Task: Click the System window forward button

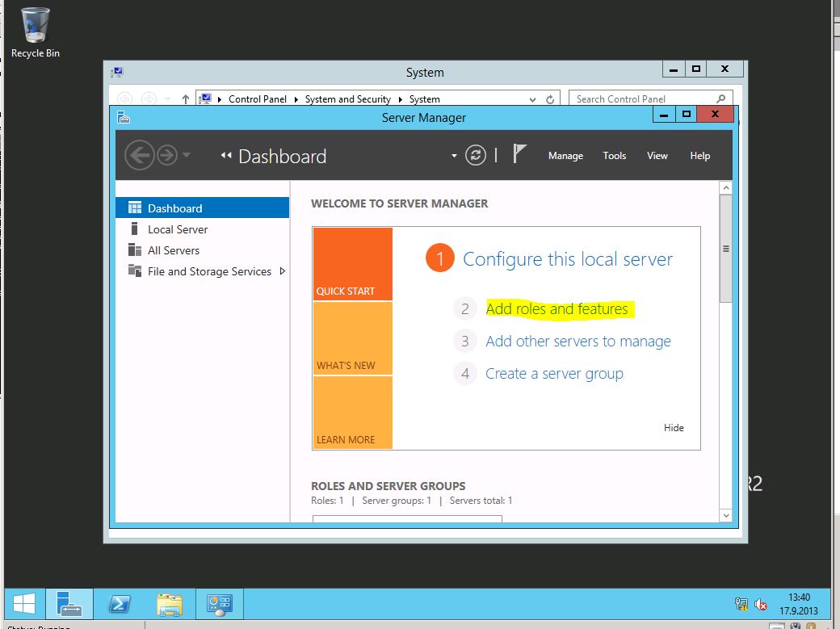Action: click(x=149, y=99)
